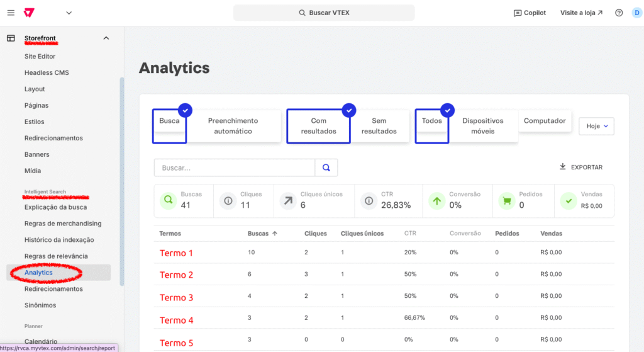Open the Hoje date range dropdown

point(596,126)
